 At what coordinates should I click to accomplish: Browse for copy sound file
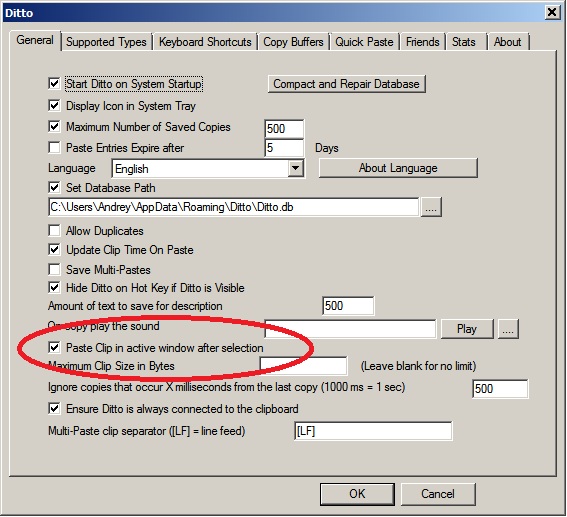point(508,329)
